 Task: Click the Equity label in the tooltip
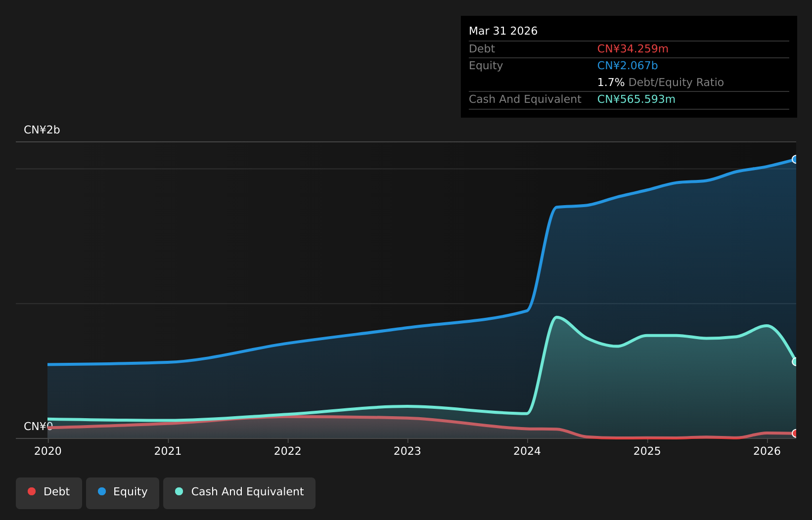click(486, 66)
